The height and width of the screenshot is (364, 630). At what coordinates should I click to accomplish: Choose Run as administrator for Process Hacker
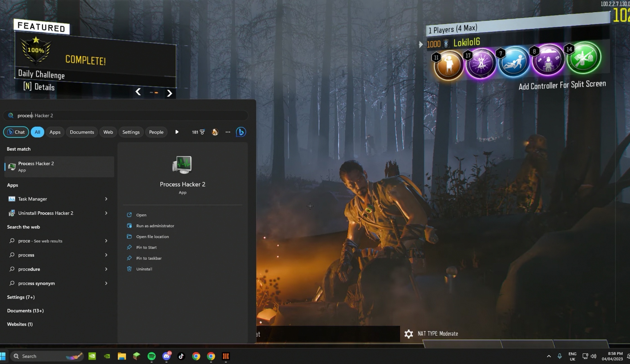tap(155, 226)
